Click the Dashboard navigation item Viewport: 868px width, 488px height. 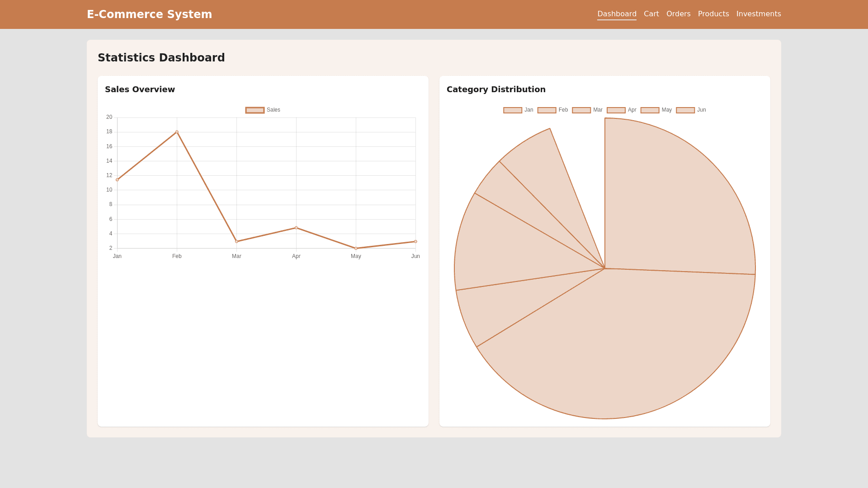coord(617,14)
